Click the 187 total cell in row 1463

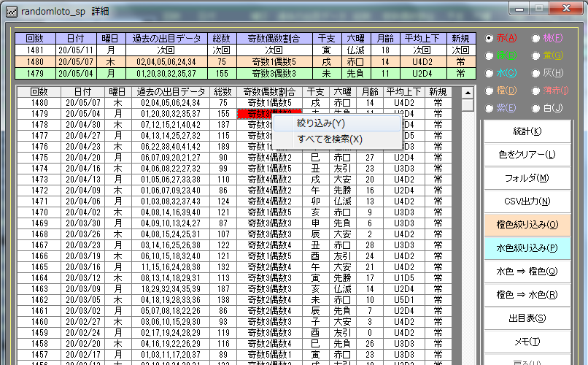(x=223, y=289)
